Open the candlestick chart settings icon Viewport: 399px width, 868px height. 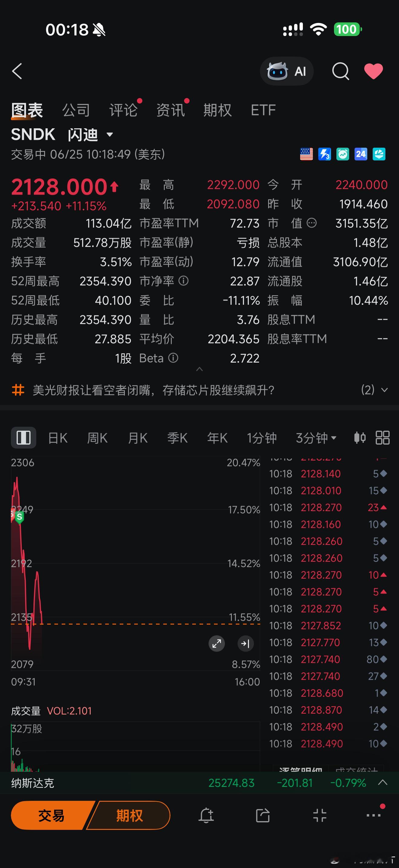click(x=360, y=438)
